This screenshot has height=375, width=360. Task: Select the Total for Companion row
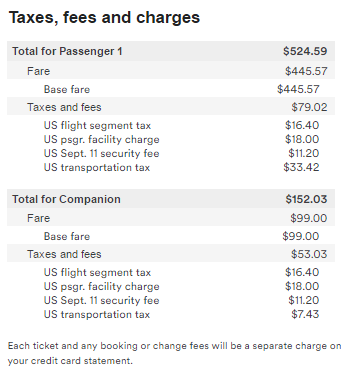[x=171, y=199]
